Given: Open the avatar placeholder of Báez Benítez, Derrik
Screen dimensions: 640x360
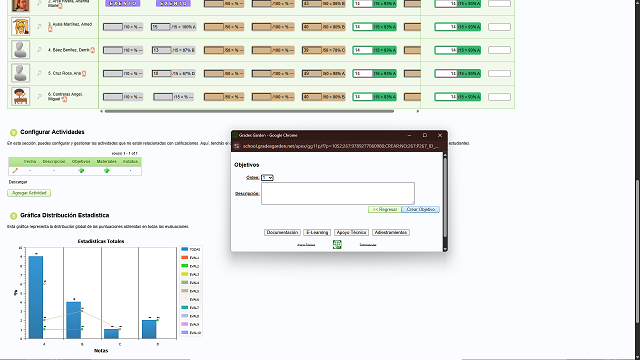Looking at the screenshot, I should pos(20,50).
